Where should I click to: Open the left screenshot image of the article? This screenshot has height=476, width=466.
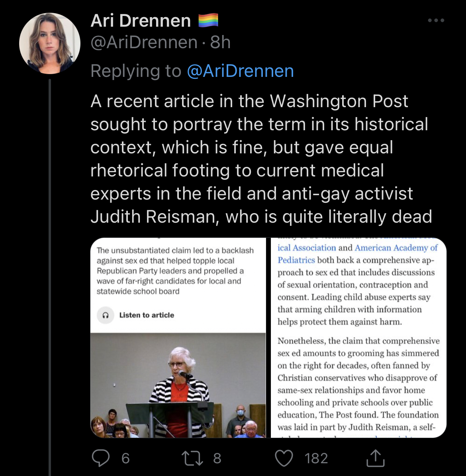click(x=178, y=337)
